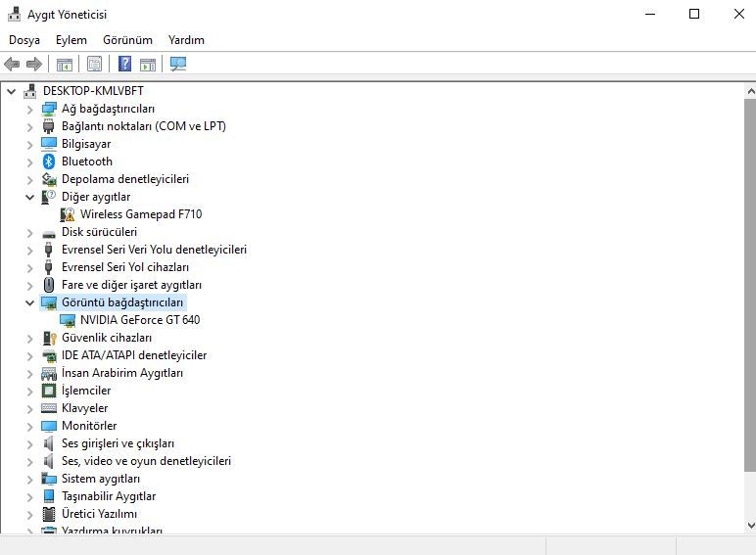Click the Aygıt Yöneticisi title bar icon

15,14
